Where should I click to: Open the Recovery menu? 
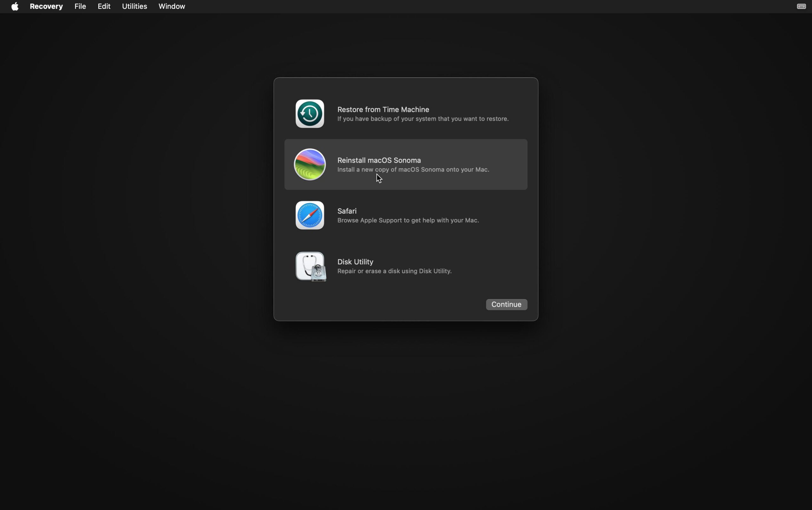pos(47,6)
